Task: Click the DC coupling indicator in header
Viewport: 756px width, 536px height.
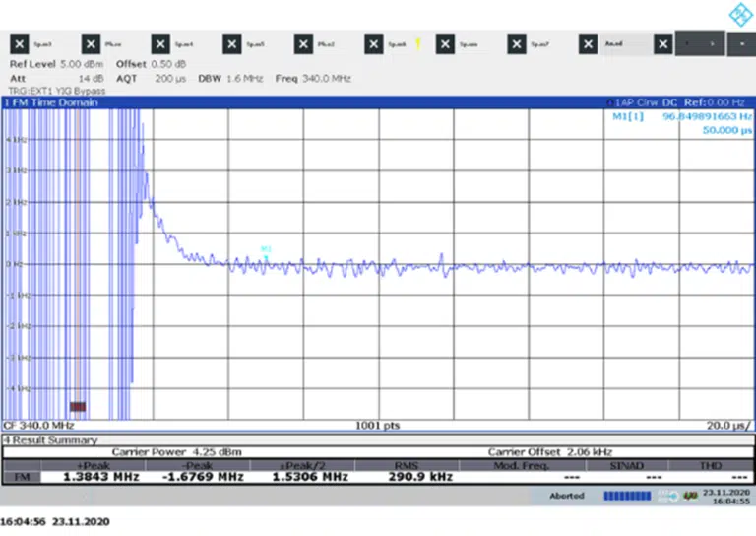Action: click(x=668, y=102)
